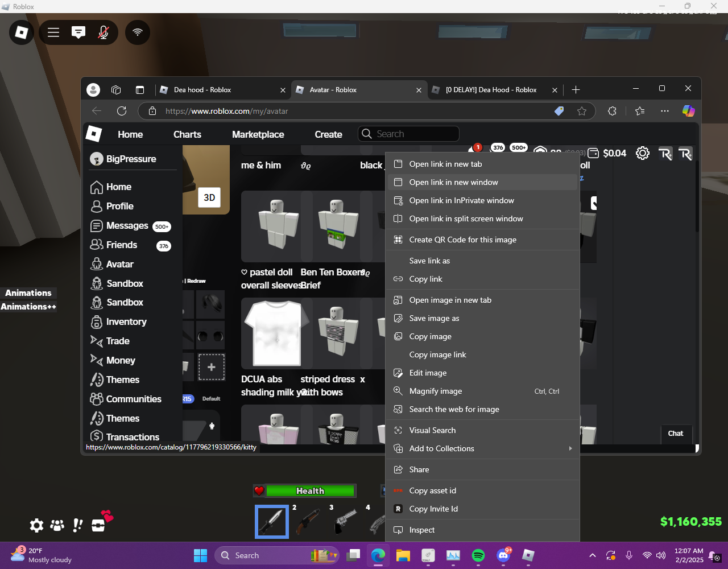728x569 pixels.
Task: Open Friends in the sidebar
Action: coord(130,245)
